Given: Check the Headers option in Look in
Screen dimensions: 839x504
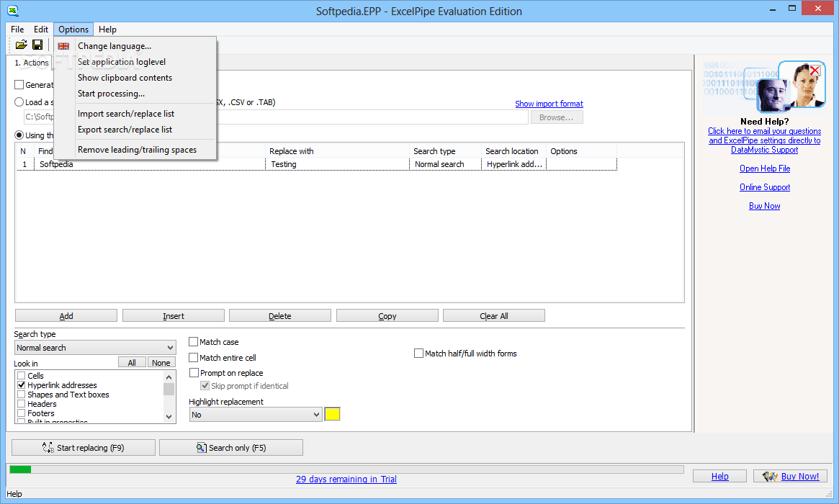Looking at the screenshot, I should (x=22, y=404).
